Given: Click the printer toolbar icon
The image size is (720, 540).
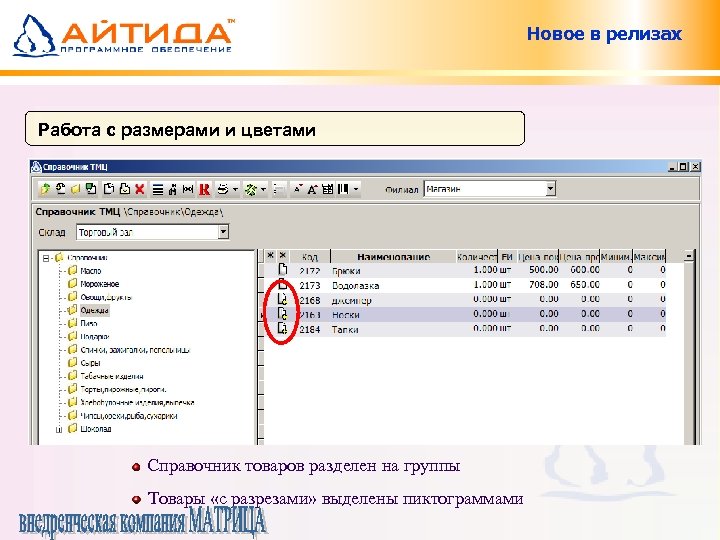Looking at the screenshot, I should coord(223,189).
